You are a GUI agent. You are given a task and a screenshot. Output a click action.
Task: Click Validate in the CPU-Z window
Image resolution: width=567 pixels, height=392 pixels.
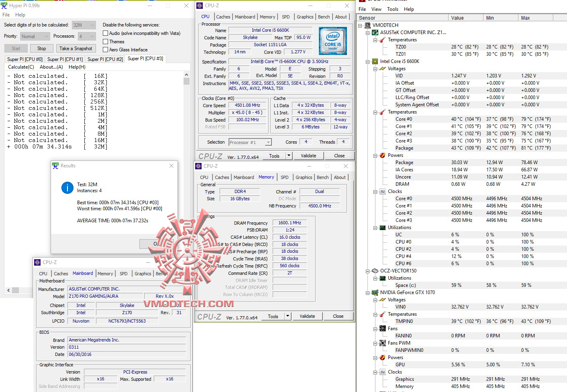coord(309,155)
